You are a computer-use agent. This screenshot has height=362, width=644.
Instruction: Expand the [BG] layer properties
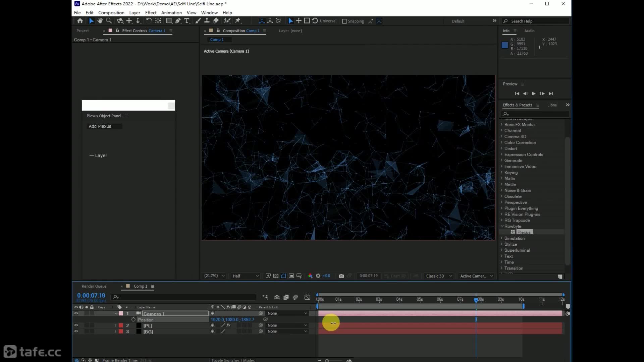(x=115, y=331)
